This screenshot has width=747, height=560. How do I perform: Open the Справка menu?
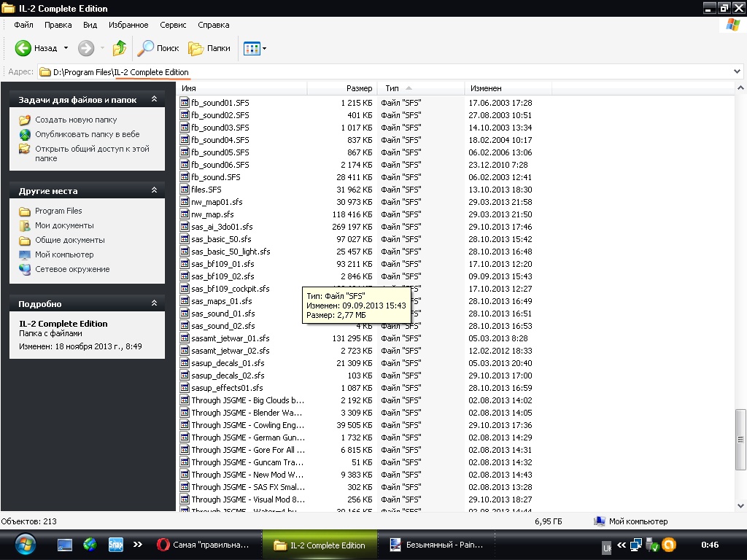214,25
